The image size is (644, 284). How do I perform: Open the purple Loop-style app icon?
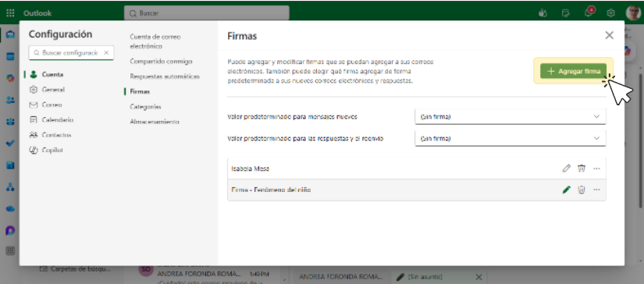pos(10,231)
